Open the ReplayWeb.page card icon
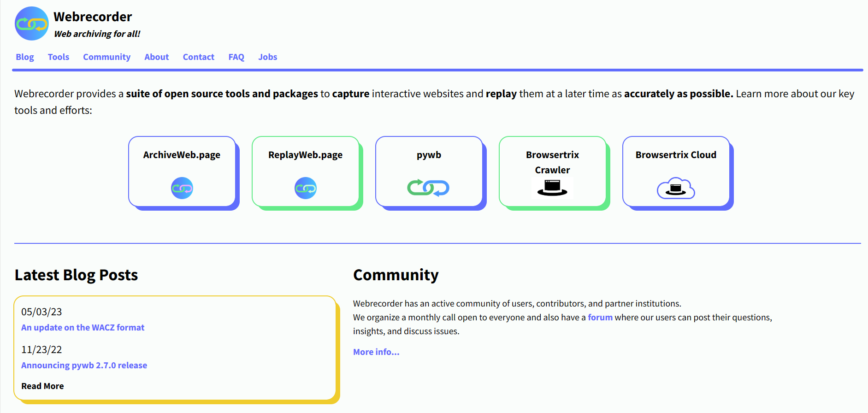This screenshot has height=413, width=868. tap(306, 188)
